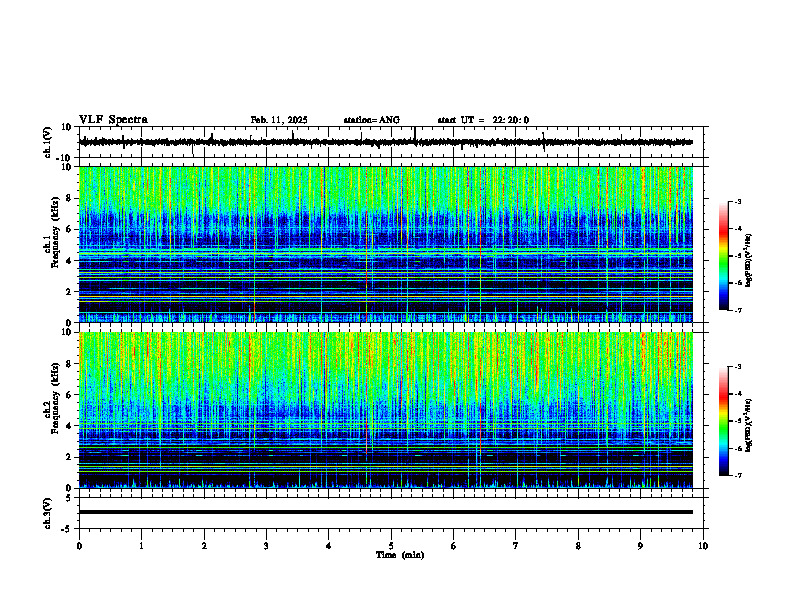Click the ch.2 spectrogram color scale bar

click(724, 421)
